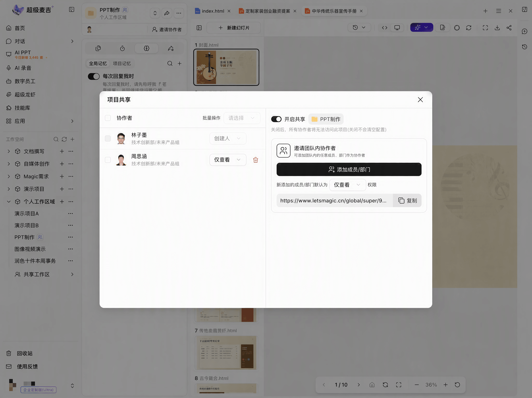Check the 协作者 select-all checkbox
Viewport: 532px width, 398px height.
108,118
